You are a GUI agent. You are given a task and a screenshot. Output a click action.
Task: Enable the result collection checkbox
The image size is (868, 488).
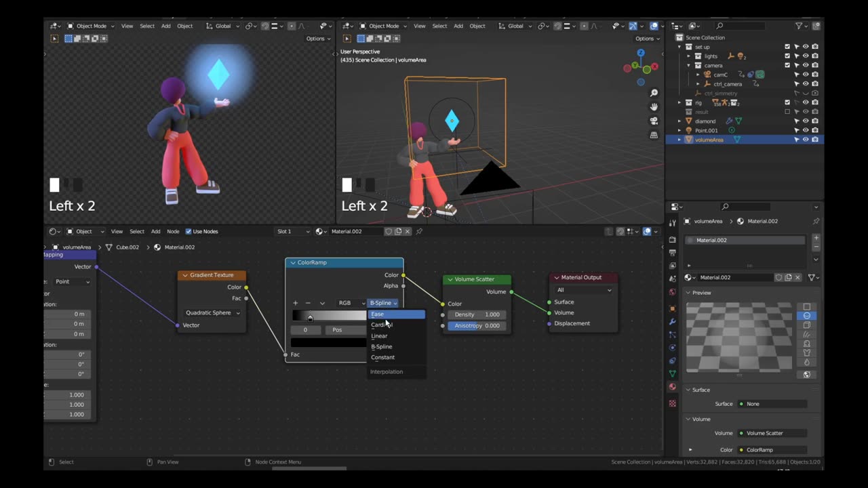pyautogui.click(x=787, y=112)
